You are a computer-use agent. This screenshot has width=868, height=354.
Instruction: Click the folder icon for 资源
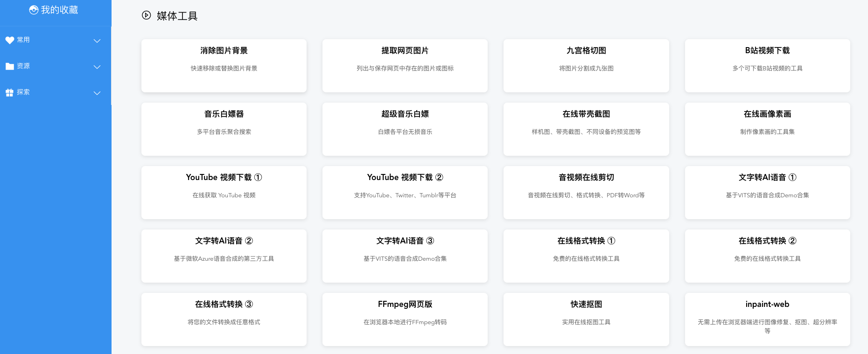point(10,66)
